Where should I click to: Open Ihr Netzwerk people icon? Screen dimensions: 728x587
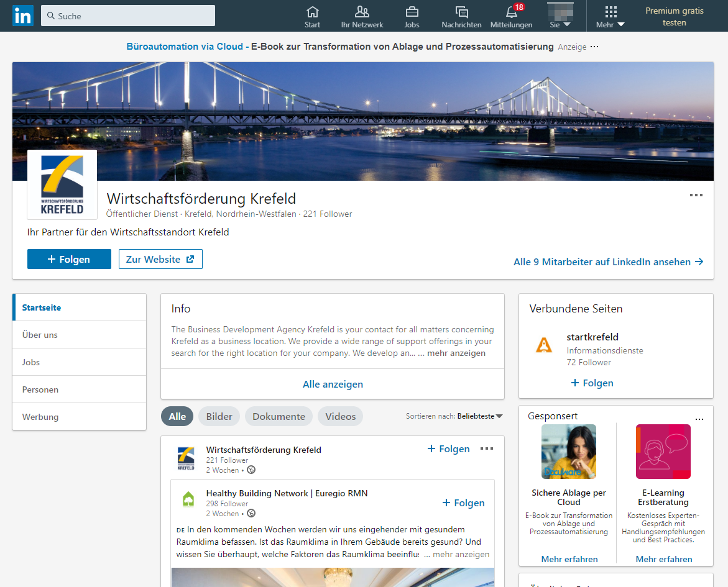point(362,12)
